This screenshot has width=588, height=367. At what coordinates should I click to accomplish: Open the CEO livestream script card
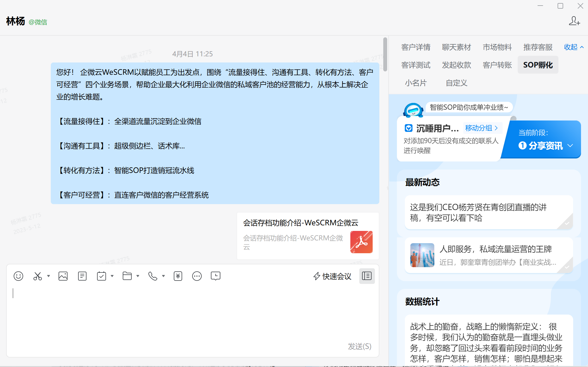click(489, 212)
